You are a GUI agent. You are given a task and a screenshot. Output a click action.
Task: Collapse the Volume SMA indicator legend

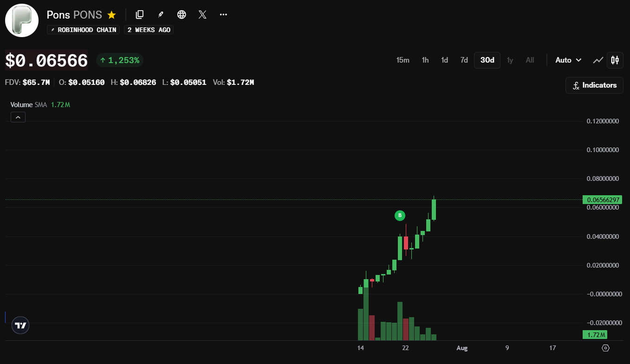tap(18, 117)
